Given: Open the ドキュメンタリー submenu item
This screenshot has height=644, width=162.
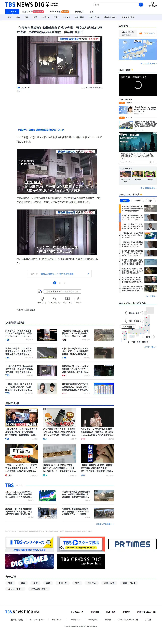Looking at the screenshot, I should click(x=129, y=17).
